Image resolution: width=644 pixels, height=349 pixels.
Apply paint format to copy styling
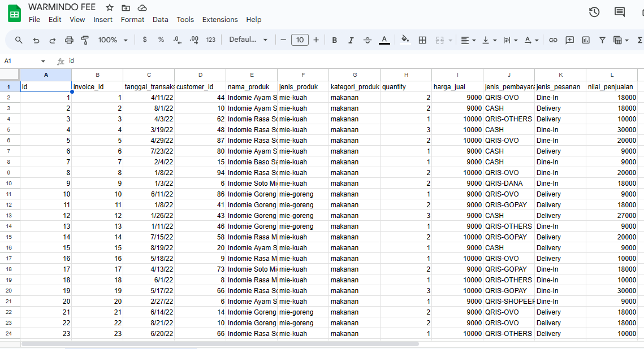click(85, 40)
